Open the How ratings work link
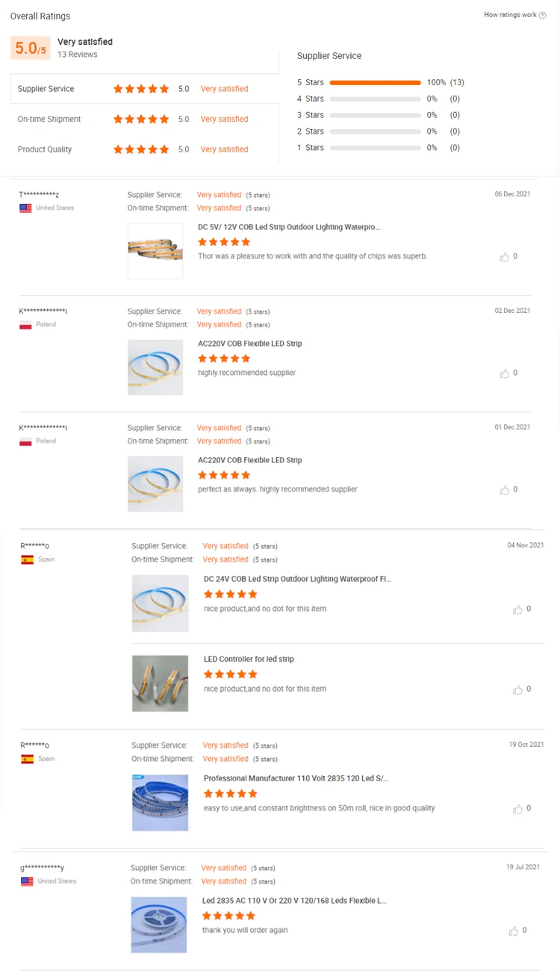Screen dimensions: 560x971 510,15
